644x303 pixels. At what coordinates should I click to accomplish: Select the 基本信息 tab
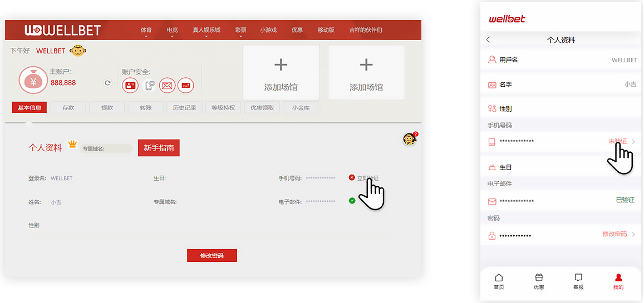[30, 108]
